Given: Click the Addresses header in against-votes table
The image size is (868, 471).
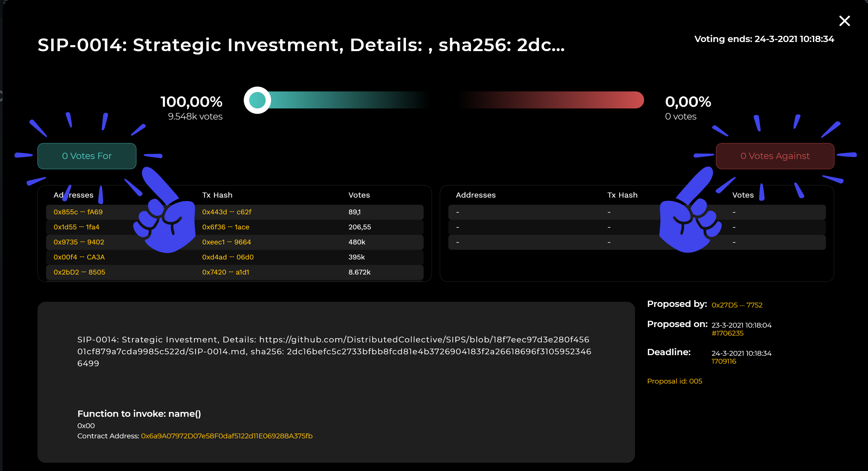Looking at the screenshot, I should click(476, 195).
